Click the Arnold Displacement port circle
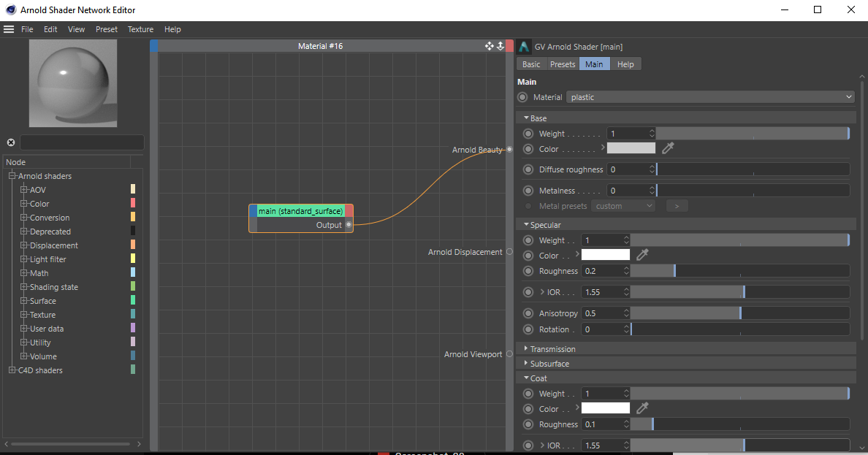 [509, 251]
